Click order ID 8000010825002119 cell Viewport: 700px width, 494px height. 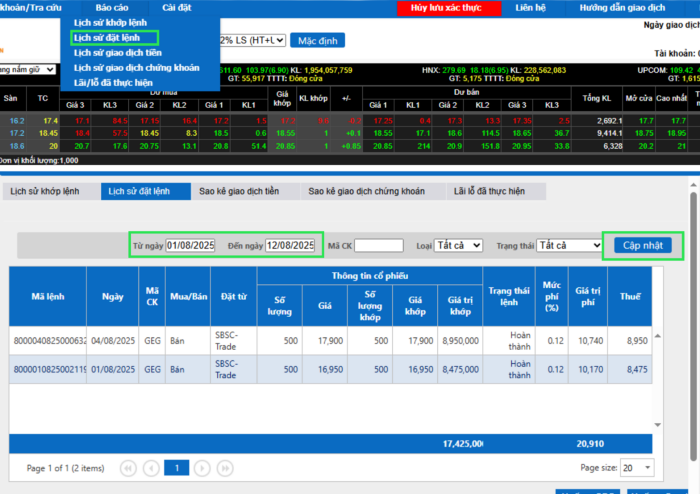[x=48, y=369]
